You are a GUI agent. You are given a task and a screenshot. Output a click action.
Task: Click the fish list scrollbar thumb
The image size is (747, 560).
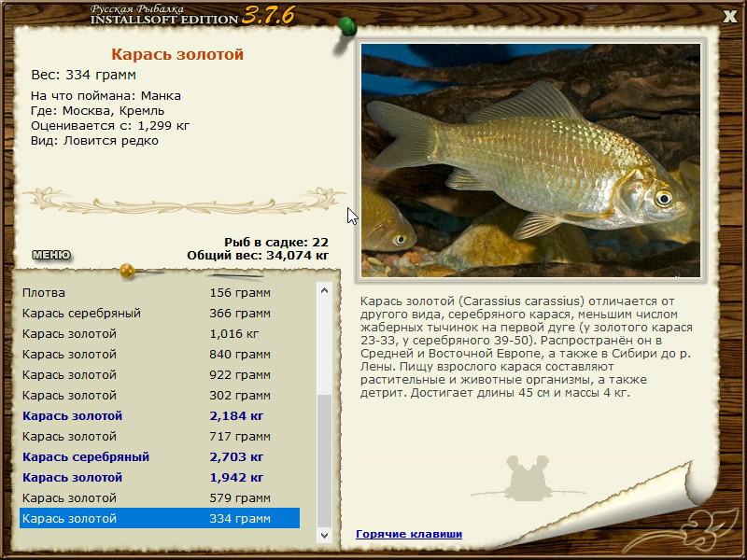[x=324, y=460]
